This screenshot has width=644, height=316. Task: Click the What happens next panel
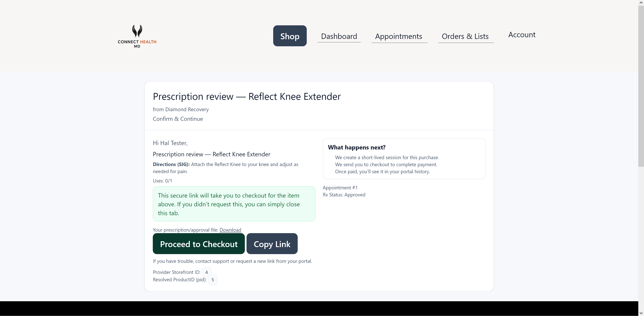coord(404,159)
